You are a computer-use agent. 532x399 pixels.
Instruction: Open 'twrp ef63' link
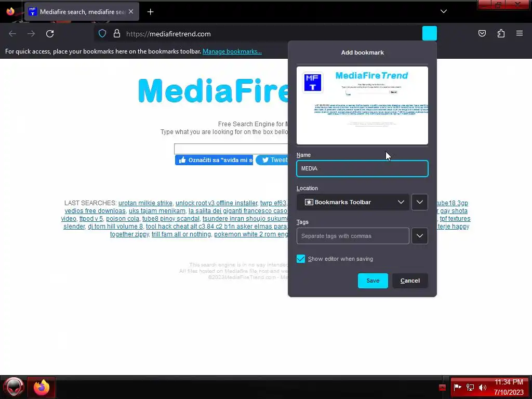(x=273, y=203)
